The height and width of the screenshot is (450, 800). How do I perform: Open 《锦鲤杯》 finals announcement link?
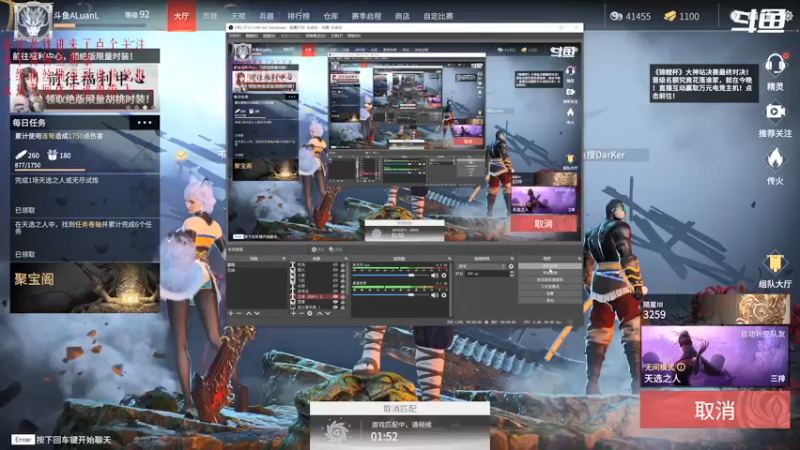coord(704,84)
